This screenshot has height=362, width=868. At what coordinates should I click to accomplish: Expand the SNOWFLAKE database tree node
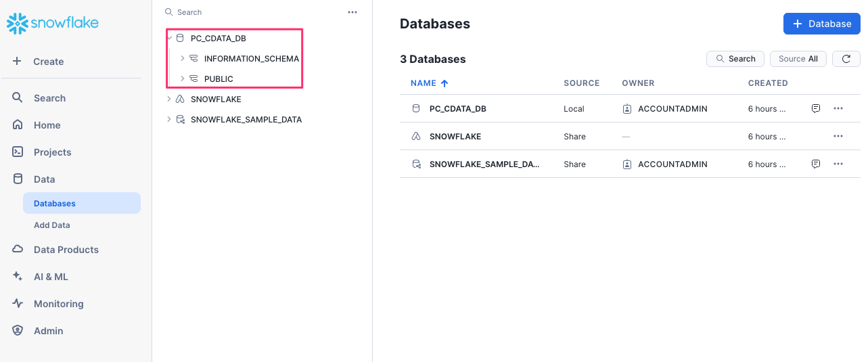(x=169, y=99)
